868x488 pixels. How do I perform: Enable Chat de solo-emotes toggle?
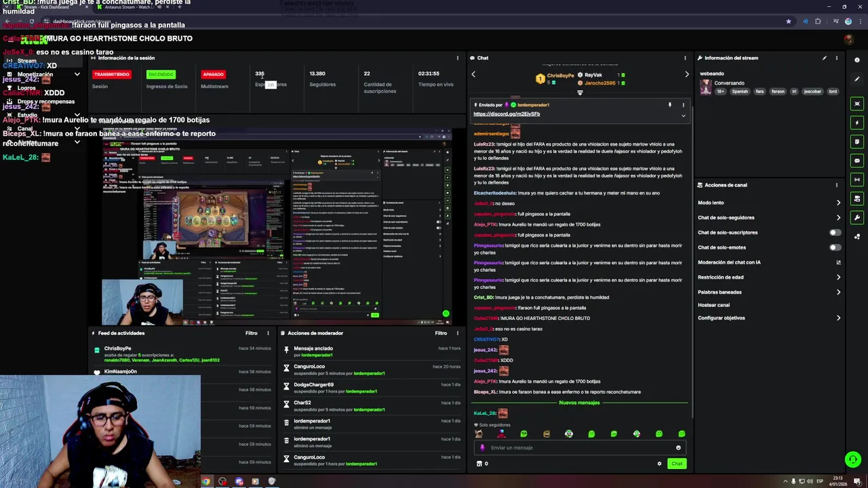coord(835,247)
